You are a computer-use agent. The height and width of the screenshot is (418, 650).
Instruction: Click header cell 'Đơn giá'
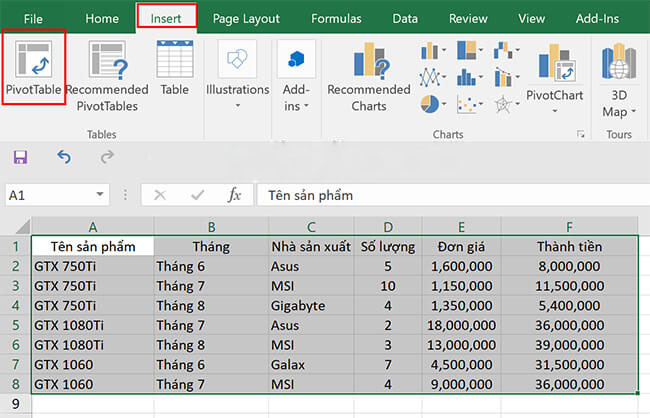(461, 246)
